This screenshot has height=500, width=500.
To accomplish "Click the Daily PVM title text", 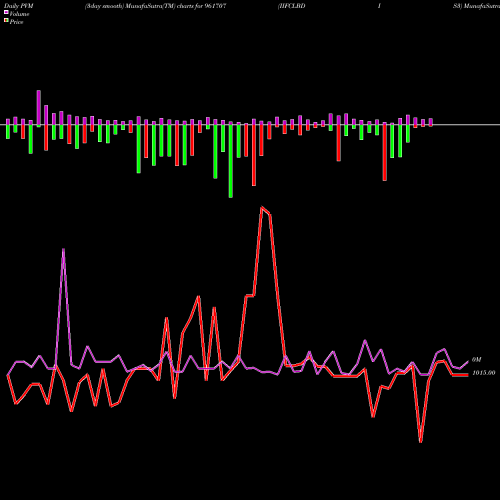I will [19, 6].
